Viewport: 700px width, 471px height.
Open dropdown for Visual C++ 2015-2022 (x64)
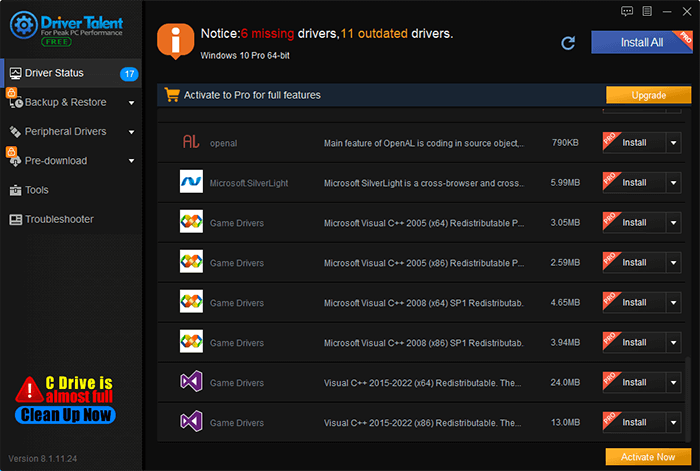pyautogui.click(x=673, y=383)
